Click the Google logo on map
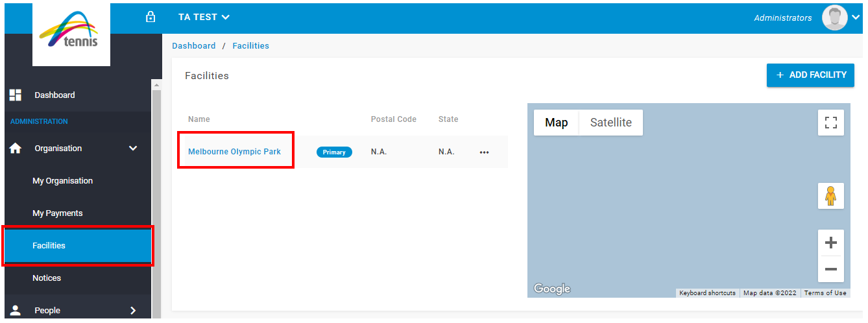868x323 pixels. pyautogui.click(x=551, y=289)
